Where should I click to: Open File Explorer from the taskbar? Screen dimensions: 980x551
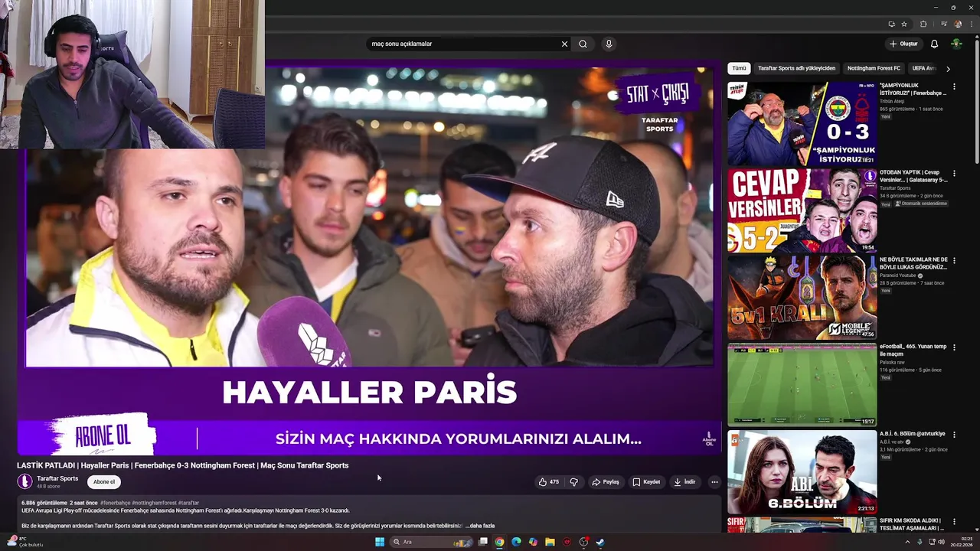click(x=550, y=542)
